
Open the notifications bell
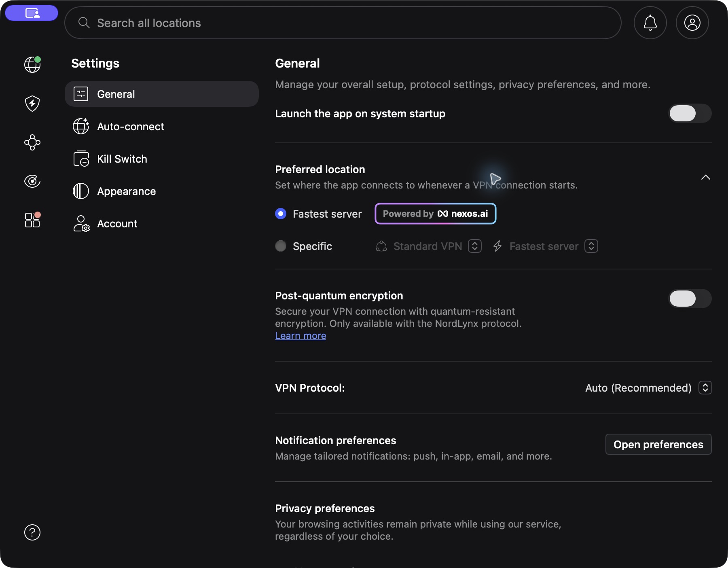650,23
